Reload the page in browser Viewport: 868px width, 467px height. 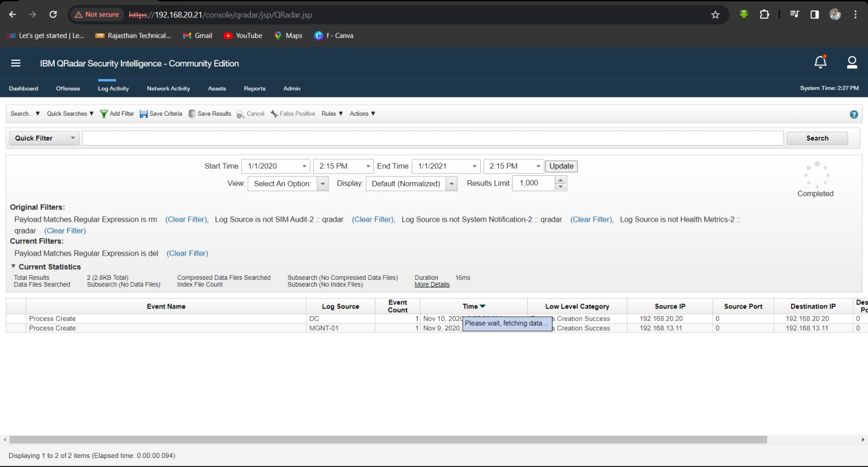point(53,15)
